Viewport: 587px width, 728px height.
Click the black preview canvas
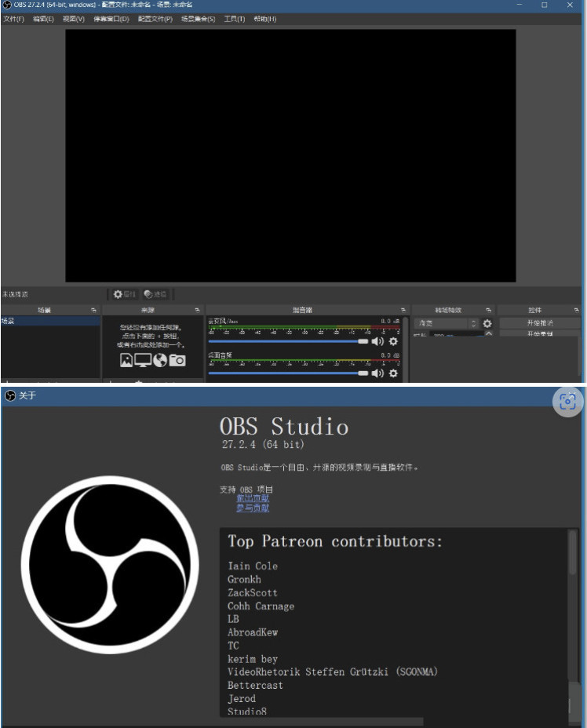[290, 155]
